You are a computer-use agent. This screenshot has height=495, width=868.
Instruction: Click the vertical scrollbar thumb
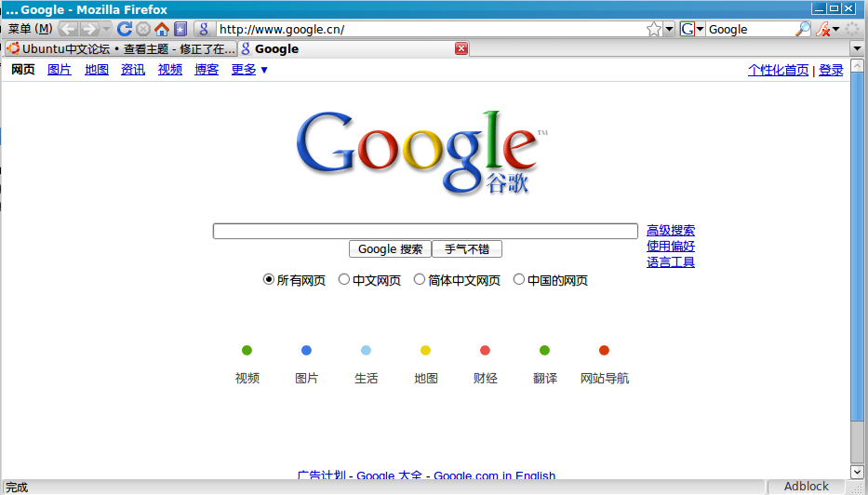[857, 246]
